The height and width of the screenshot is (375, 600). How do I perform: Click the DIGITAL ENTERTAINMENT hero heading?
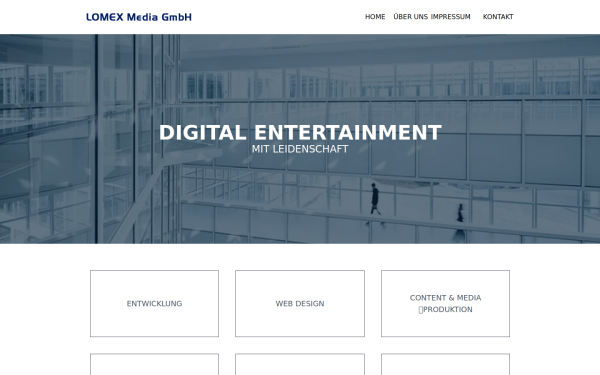tap(300, 133)
